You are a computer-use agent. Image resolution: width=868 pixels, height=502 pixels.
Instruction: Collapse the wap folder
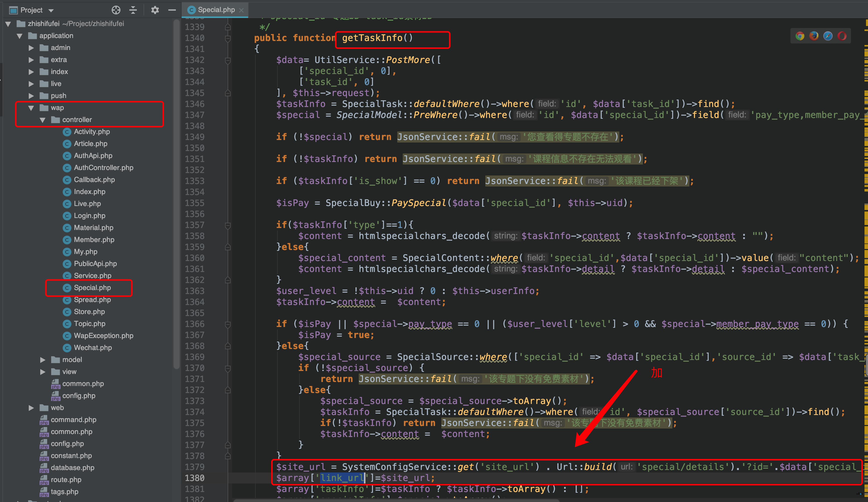click(x=31, y=108)
